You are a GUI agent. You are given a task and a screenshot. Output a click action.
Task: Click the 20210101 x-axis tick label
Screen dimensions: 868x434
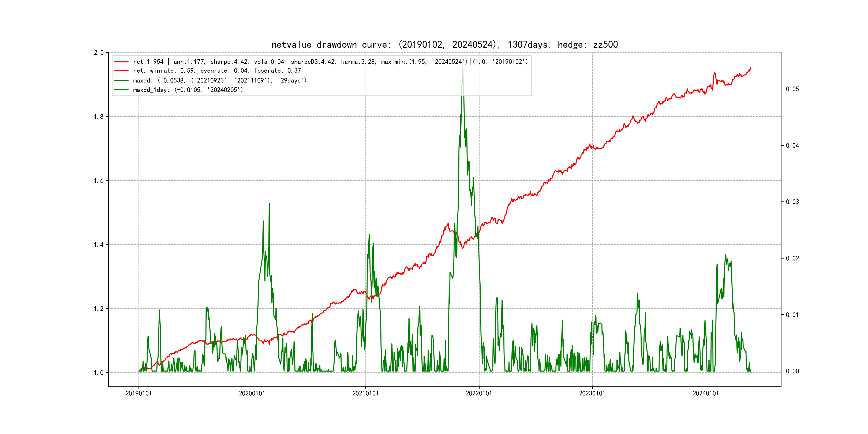click(x=366, y=394)
